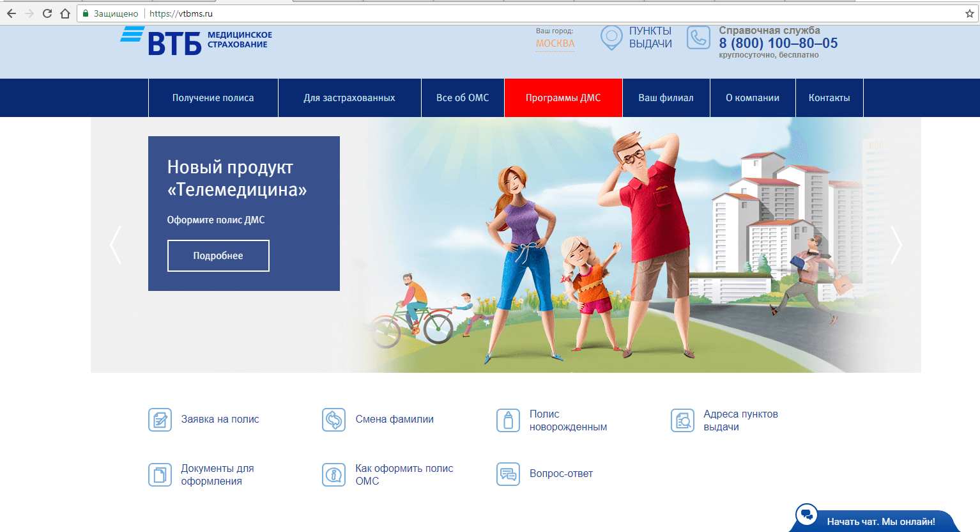Click the Полис новорожденным bottle icon

(x=508, y=420)
